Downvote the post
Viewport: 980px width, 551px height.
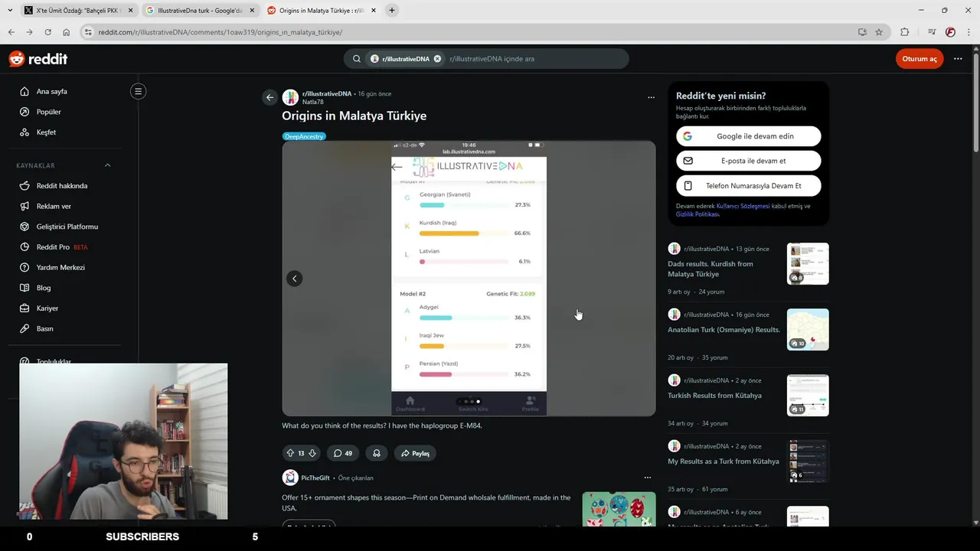click(312, 453)
